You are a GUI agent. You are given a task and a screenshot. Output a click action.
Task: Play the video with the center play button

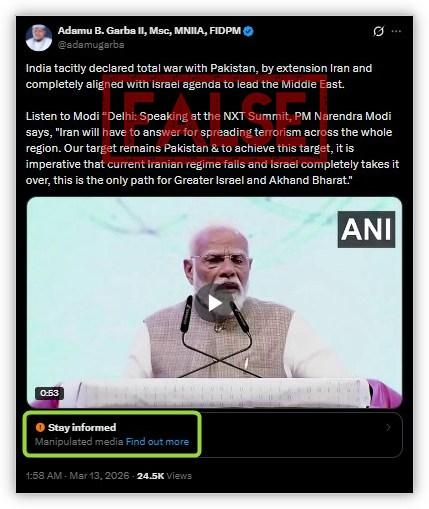(x=214, y=303)
